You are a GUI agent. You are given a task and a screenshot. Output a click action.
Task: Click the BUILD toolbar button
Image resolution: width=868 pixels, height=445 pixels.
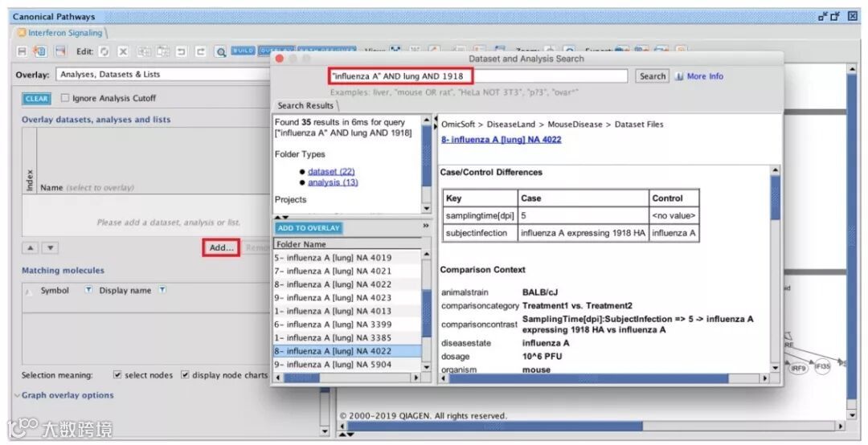click(x=243, y=51)
